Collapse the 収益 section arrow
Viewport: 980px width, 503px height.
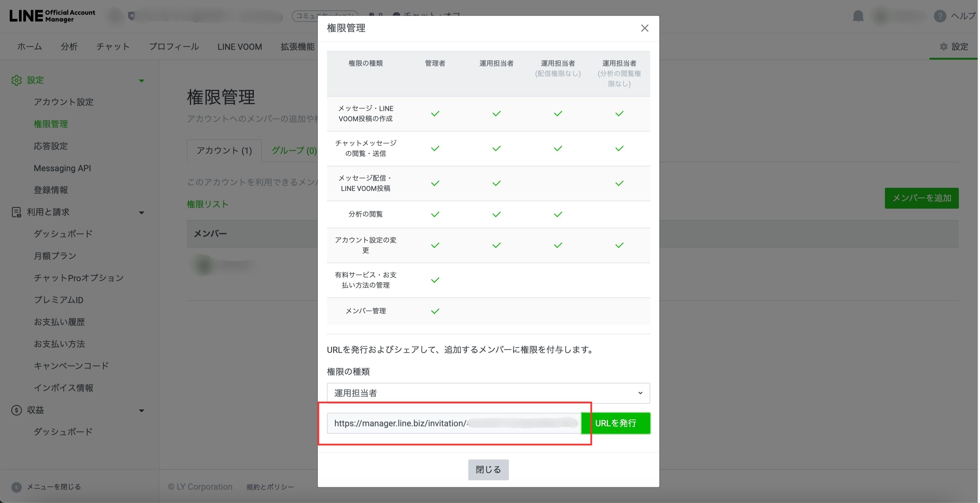[x=142, y=411]
